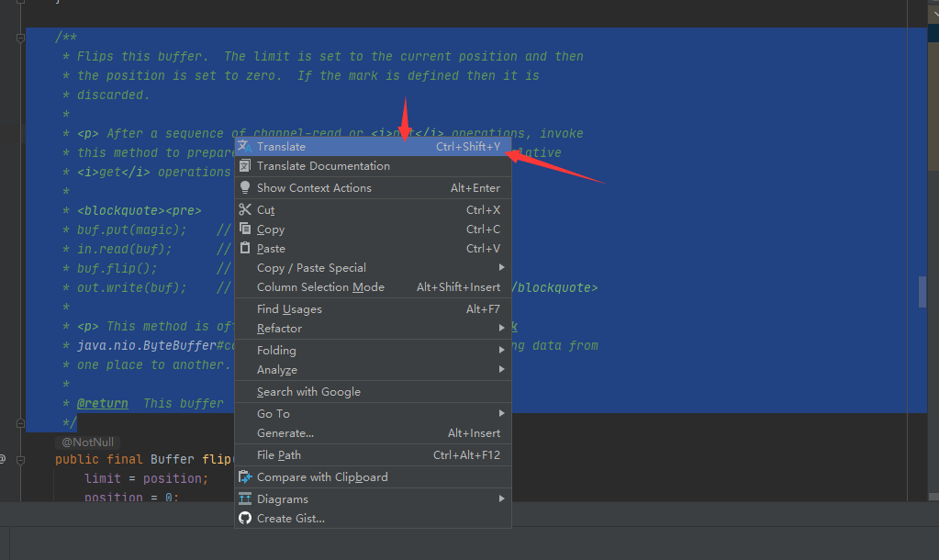The height and width of the screenshot is (560, 939).
Task: Click the Copy icon in context menu
Action: 244,230
